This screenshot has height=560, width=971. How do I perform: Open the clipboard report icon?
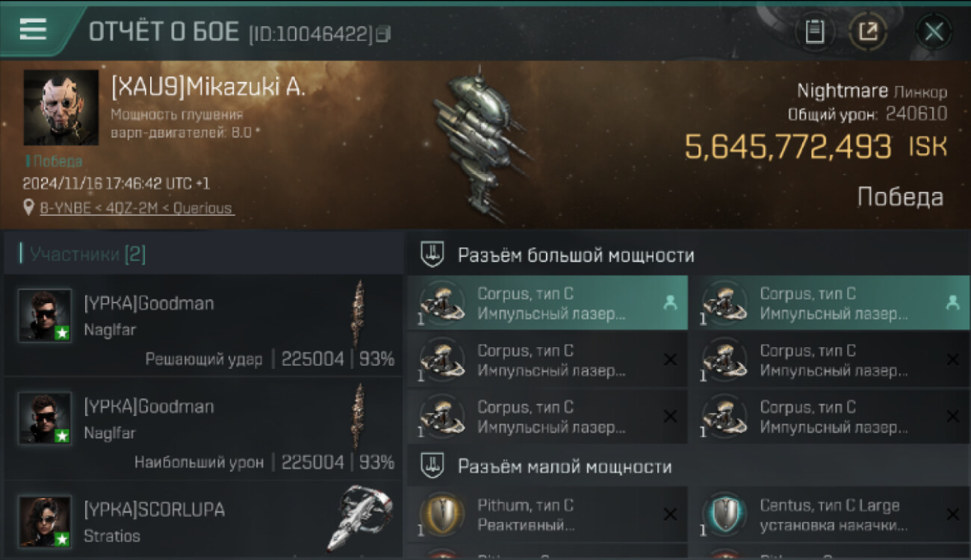(815, 32)
